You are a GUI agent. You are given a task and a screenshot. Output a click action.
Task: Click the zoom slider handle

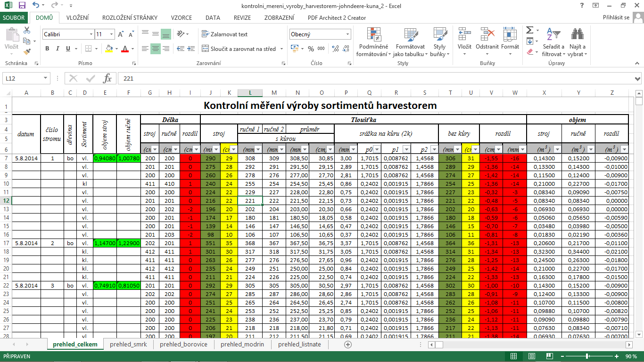click(x=586, y=356)
